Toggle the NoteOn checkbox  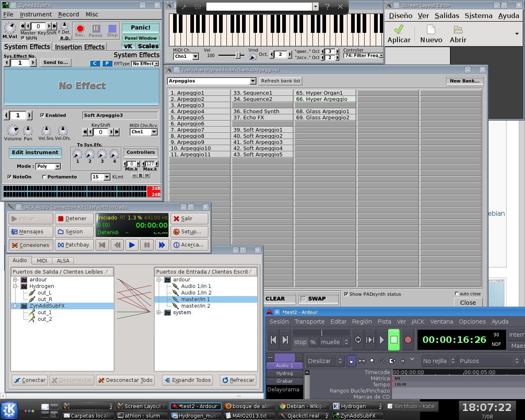(9, 177)
